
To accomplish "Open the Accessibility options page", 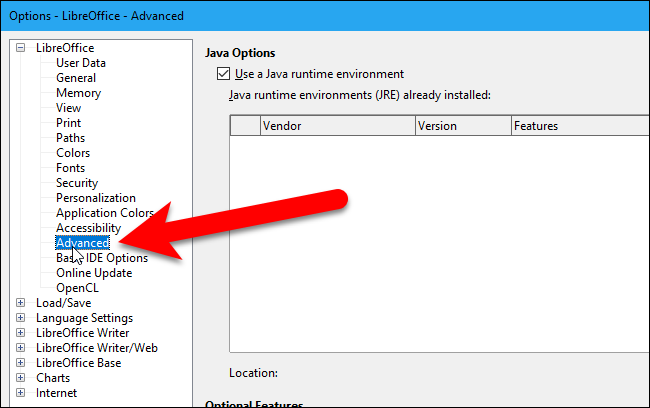I will (88, 228).
